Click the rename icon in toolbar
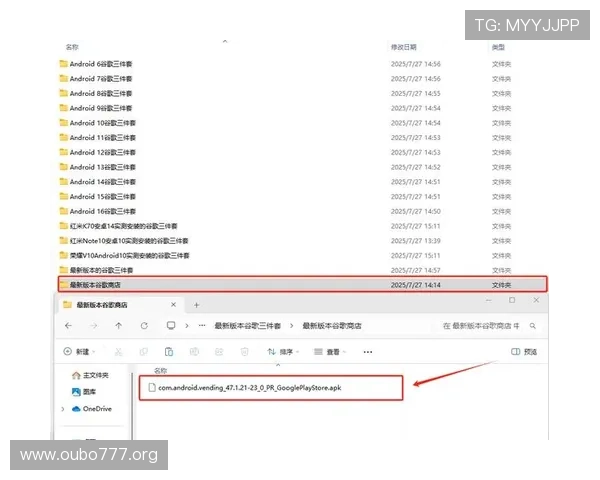Viewport: 600px width, 480px height. coord(194,352)
